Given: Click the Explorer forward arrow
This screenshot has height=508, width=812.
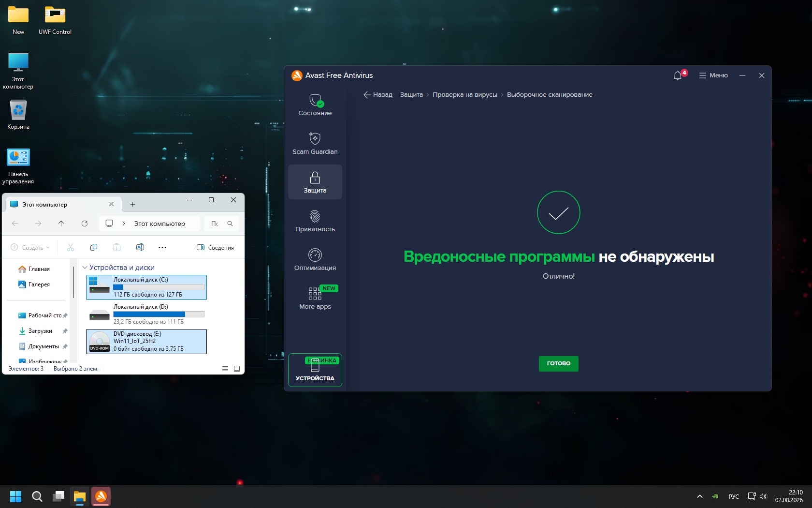Looking at the screenshot, I should click(38, 224).
